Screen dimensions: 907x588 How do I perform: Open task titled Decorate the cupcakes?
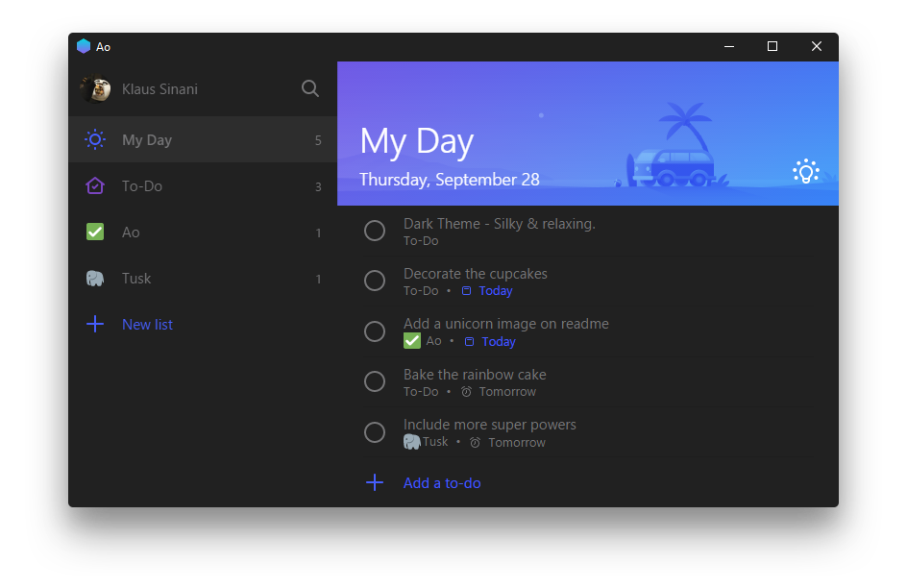click(x=476, y=274)
